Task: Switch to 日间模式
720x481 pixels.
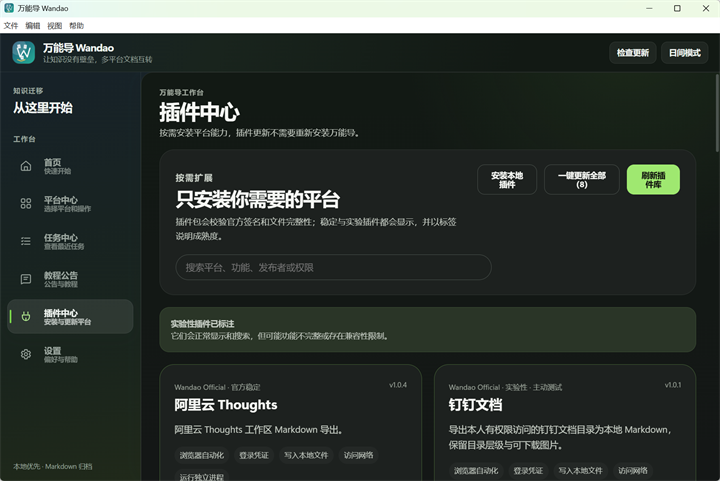Action: 685,53
